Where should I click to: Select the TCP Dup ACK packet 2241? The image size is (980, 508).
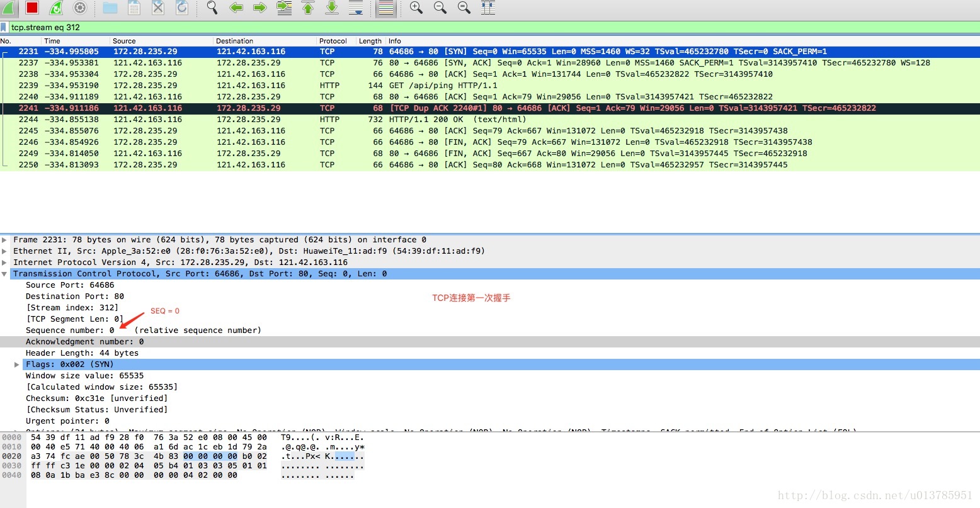pos(490,108)
